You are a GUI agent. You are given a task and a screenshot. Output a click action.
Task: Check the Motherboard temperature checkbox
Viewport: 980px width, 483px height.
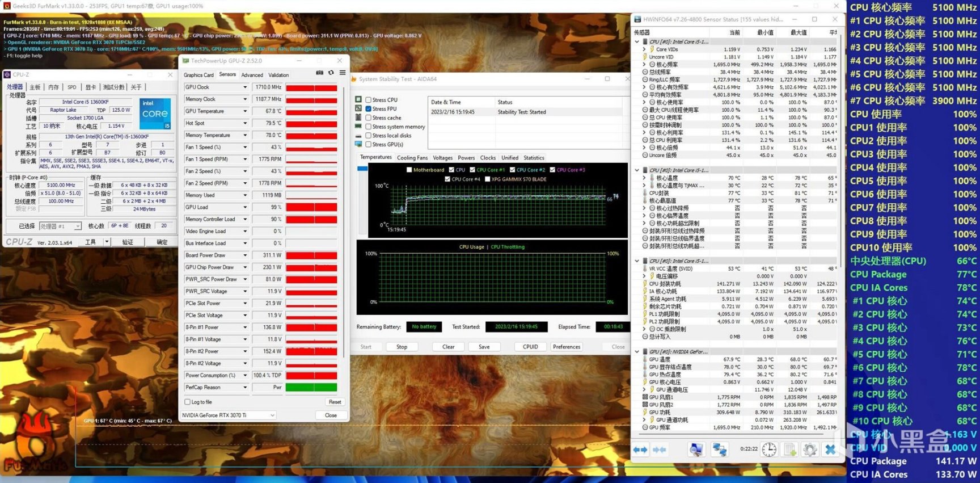pyautogui.click(x=409, y=170)
